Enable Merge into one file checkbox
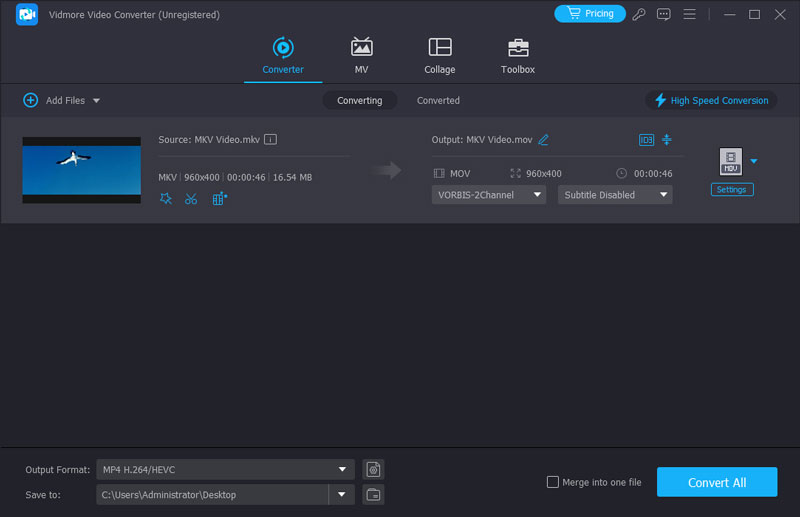 (x=553, y=482)
